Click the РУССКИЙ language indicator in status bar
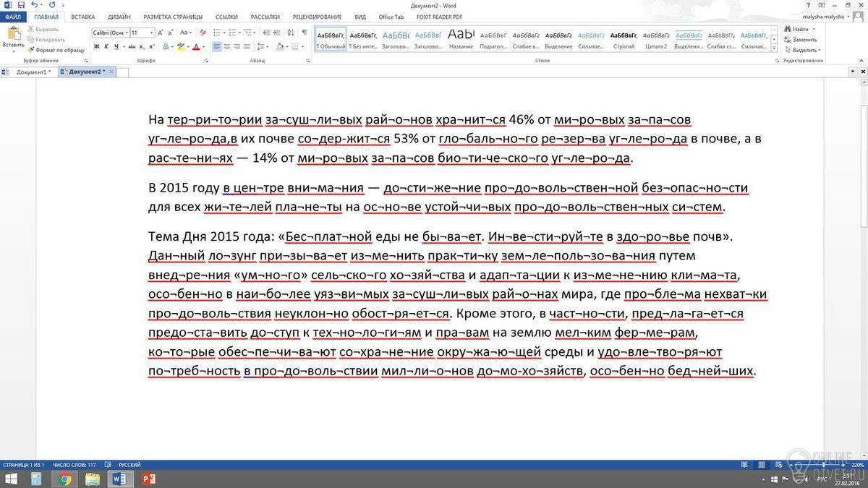Viewport: 868px width, 488px height. 129,464
